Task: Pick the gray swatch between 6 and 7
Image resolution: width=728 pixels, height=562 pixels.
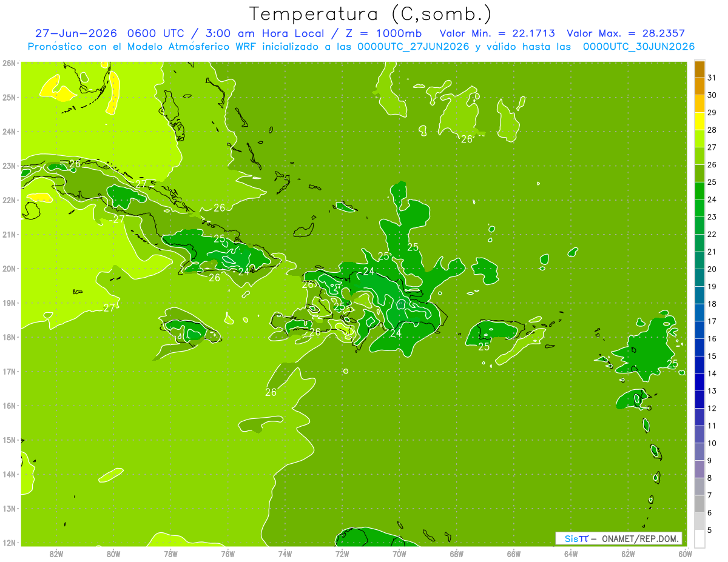Action: pyautogui.click(x=699, y=504)
